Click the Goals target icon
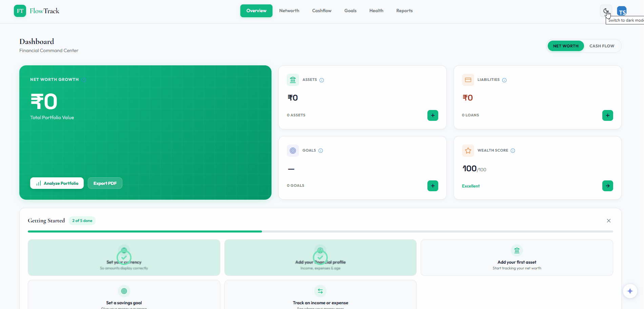The width and height of the screenshot is (644, 309). pyautogui.click(x=293, y=151)
